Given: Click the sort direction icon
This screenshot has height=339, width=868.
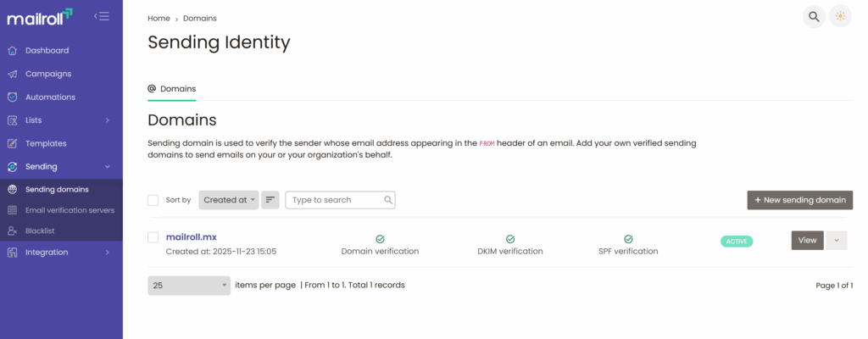Looking at the screenshot, I should (270, 200).
